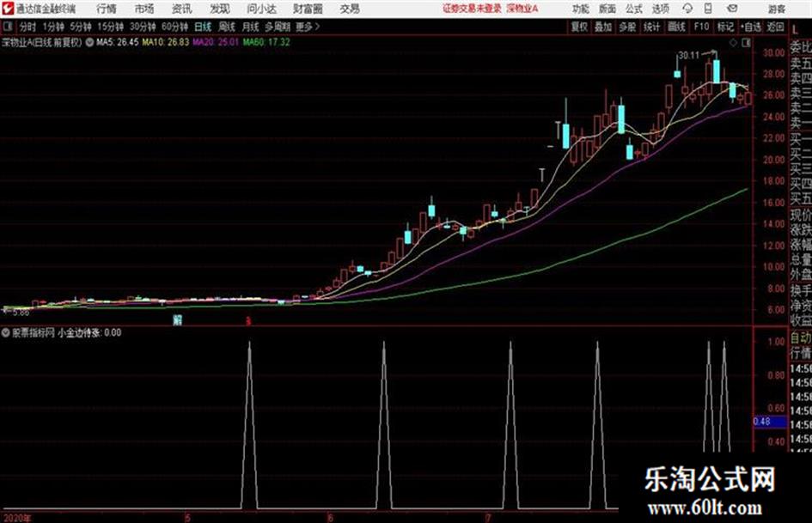The width and height of the screenshot is (812, 523).
Task: Click the MA5: 26.45 label
Action: (x=118, y=42)
